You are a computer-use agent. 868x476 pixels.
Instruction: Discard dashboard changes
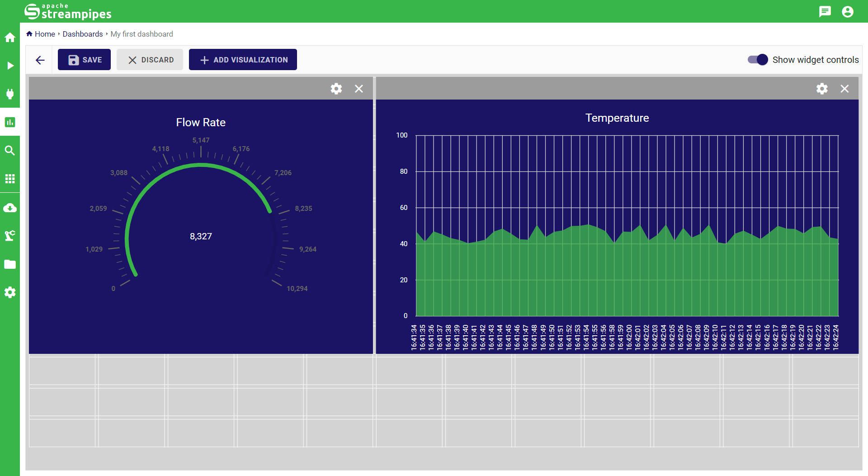pos(150,60)
